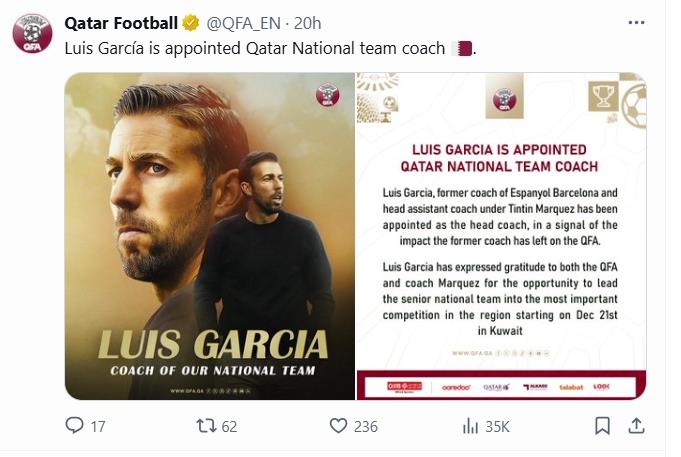Image resolution: width=681 pixels, height=457 pixels.
Task: Like the tweet with heart icon
Action: click(338, 426)
